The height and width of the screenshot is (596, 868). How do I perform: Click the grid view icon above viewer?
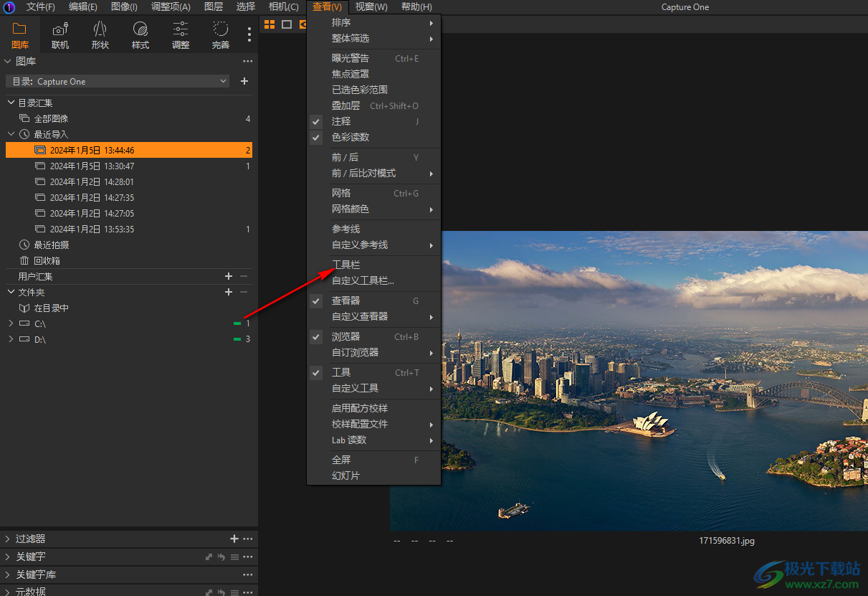click(270, 24)
